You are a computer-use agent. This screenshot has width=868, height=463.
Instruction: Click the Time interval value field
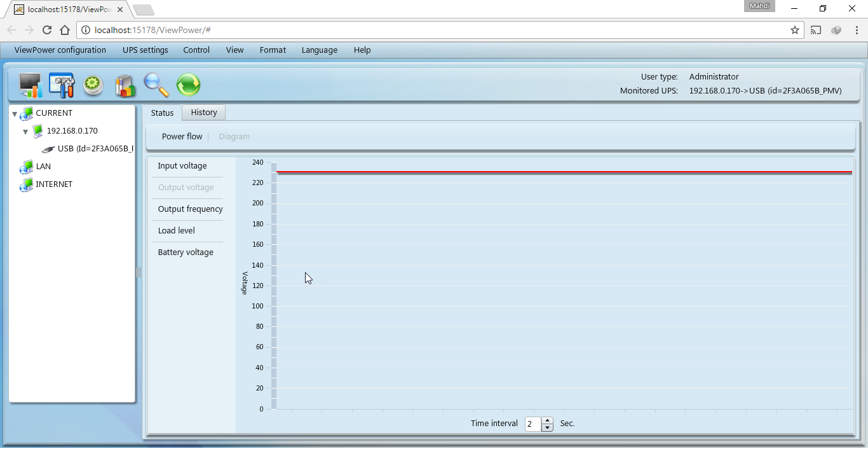point(532,424)
